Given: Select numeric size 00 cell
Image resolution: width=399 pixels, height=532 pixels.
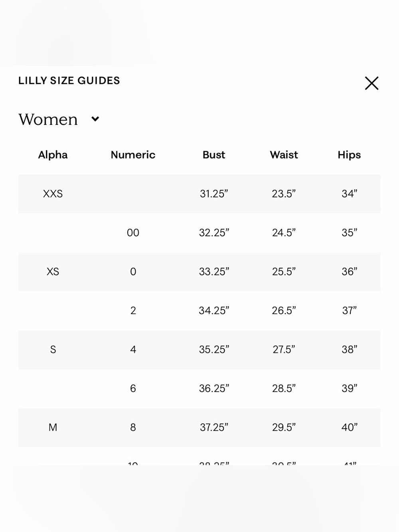Looking at the screenshot, I should pos(133,233).
